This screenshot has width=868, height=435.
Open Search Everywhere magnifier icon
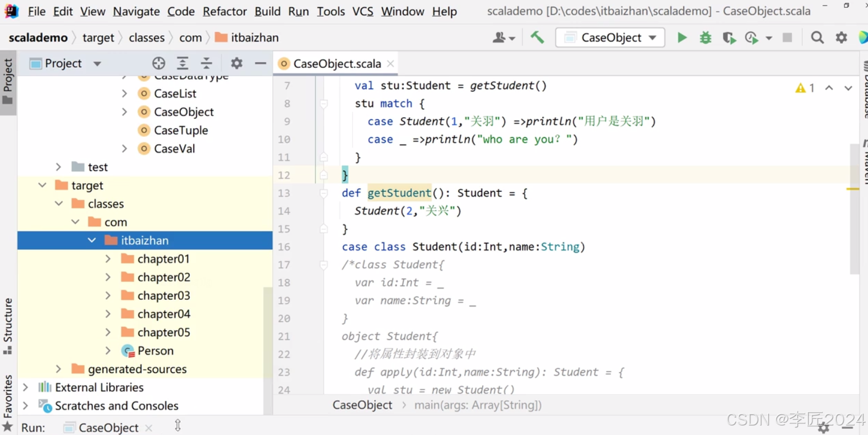817,38
